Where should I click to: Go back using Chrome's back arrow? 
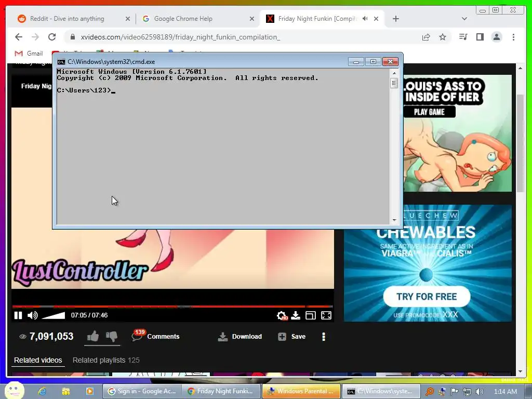[19, 37]
